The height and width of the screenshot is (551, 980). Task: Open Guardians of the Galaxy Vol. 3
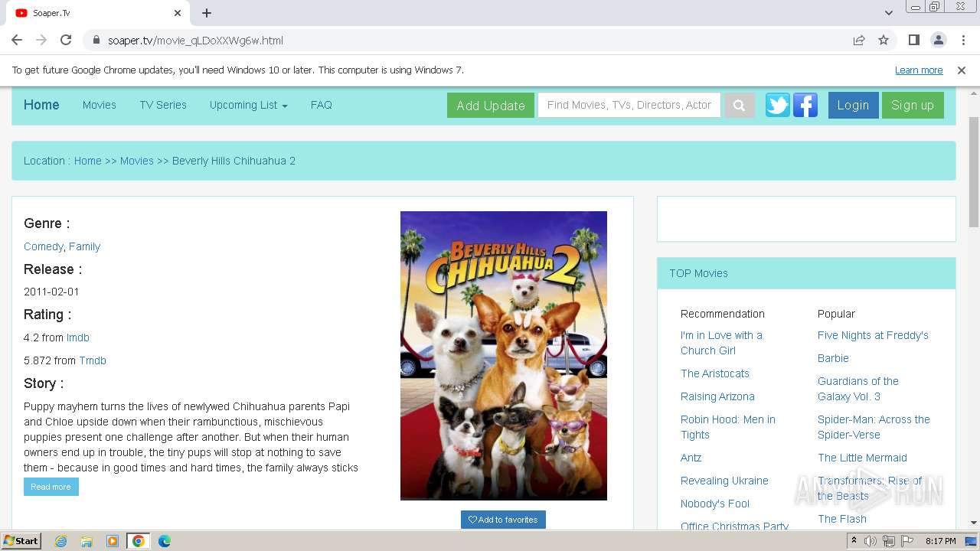(858, 389)
